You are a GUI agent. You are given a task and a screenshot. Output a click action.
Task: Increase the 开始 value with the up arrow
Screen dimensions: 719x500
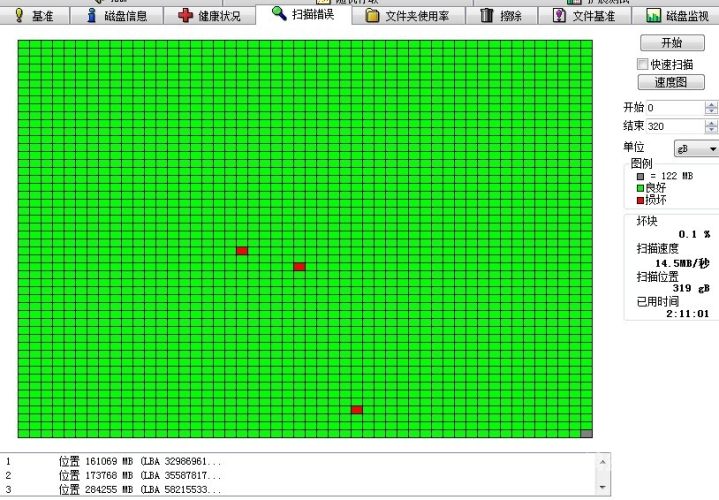click(x=711, y=104)
